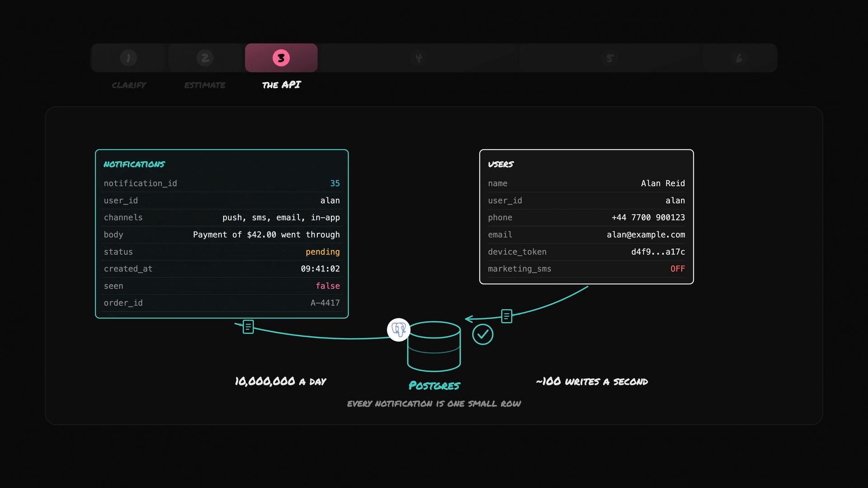Click the channels value push, sms, email, in-app
This screenshot has width=868, height=488.
[x=281, y=217]
